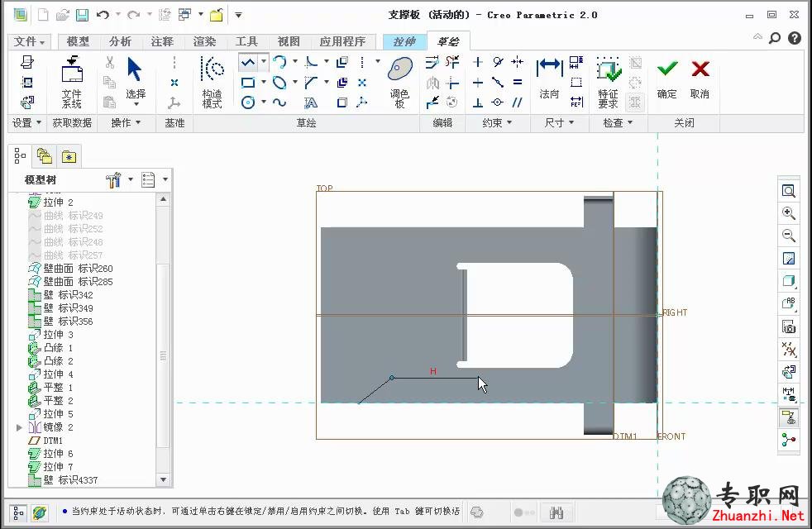Open the Favorites navigator tab
The image size is (812, 529).
click(x=69, y=155)
